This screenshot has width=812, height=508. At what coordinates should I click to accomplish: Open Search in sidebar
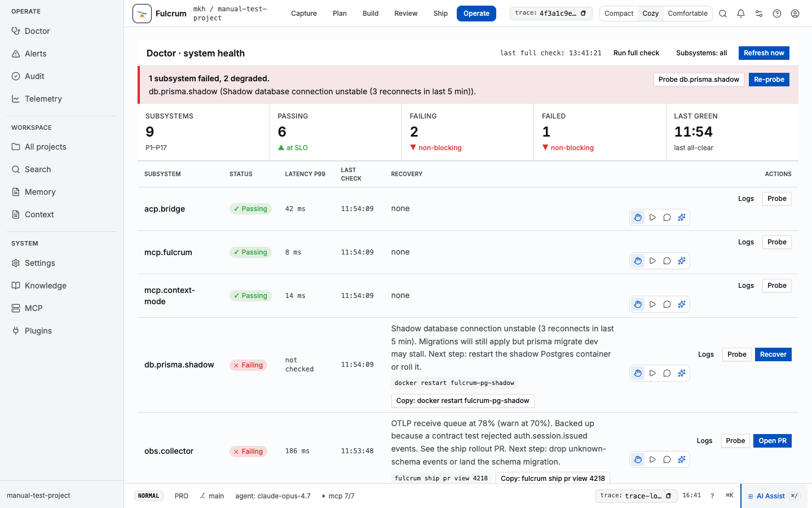(62, 169)
